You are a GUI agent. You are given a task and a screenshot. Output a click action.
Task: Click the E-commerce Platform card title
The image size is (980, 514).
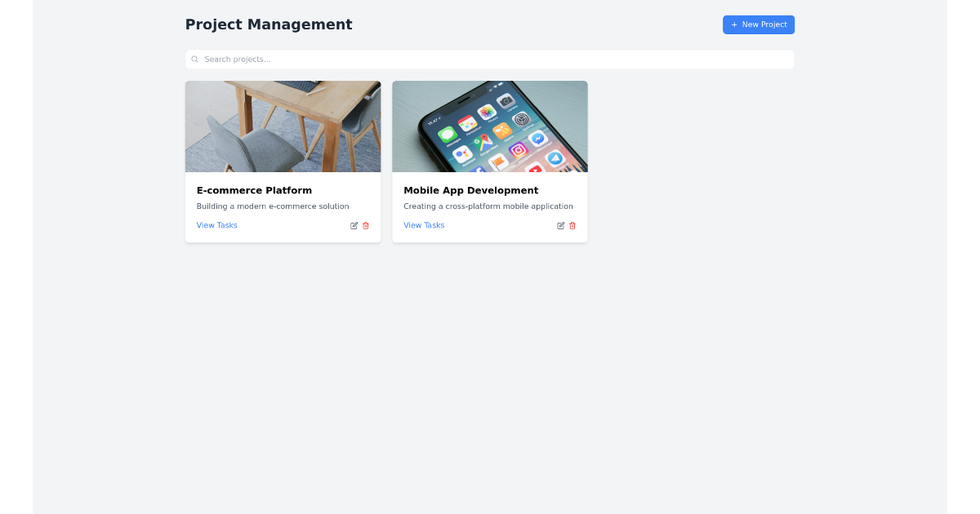click(x=254, y=190)
